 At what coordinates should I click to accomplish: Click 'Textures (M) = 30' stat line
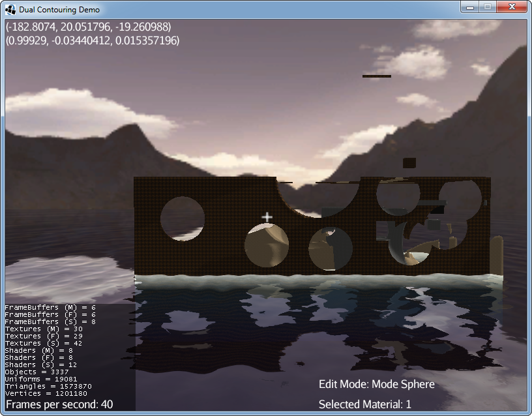(44, 329)
